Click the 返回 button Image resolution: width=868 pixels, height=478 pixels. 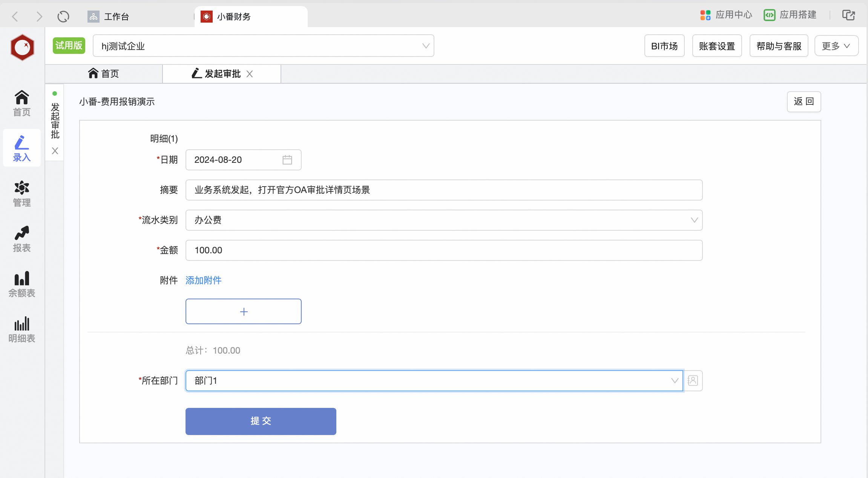(x=804, y=102)
